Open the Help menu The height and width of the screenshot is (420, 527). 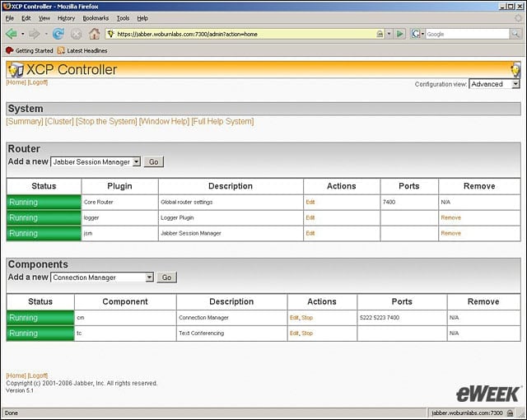coord(142,18)
